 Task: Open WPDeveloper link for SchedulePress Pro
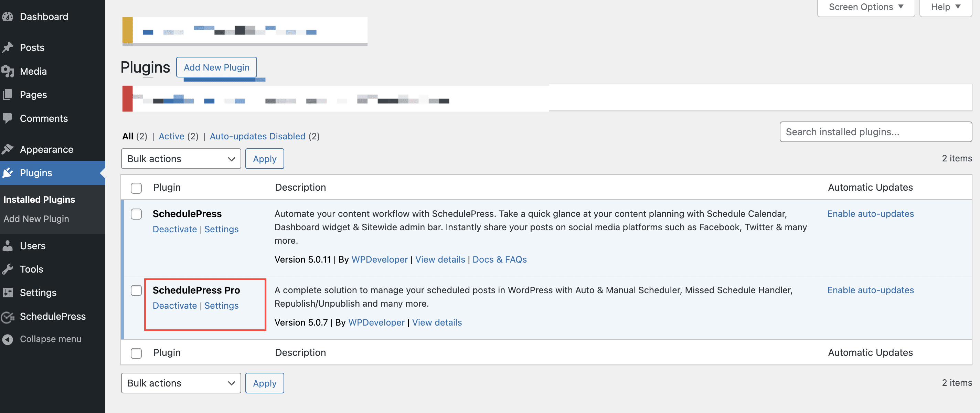click(x=376, y=323)
